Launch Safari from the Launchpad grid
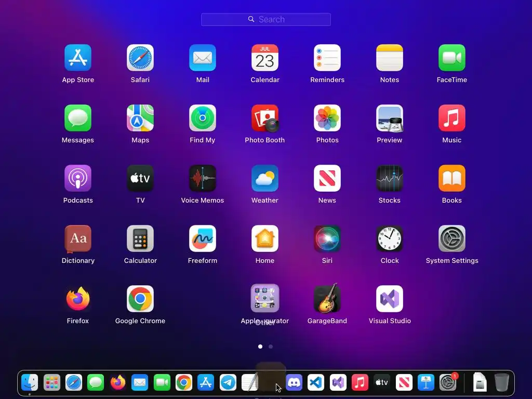The width and height of the screenshot is (532, 399). (140, 58)
